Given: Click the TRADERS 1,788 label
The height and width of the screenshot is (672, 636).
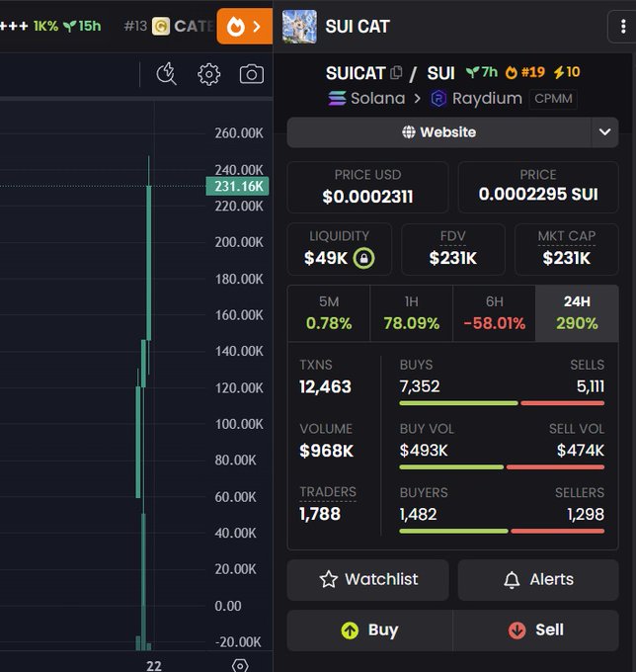Looking at the screenshot, I should (x=328, y=492).
